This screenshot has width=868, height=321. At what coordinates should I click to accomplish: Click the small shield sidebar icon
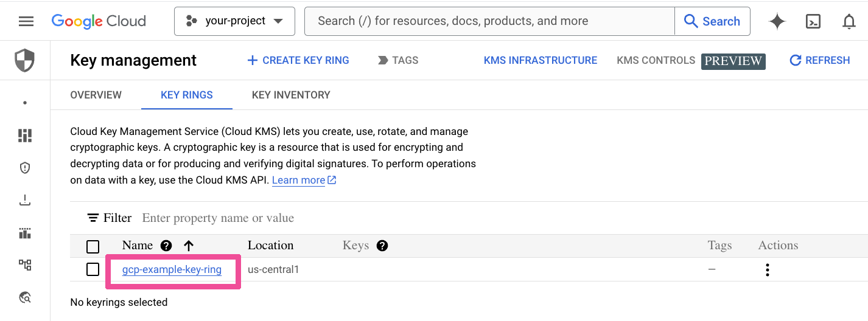(25, 168)
